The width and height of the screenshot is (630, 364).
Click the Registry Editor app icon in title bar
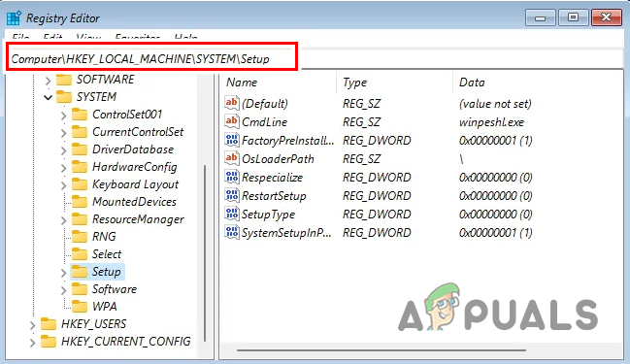point(14,18)
